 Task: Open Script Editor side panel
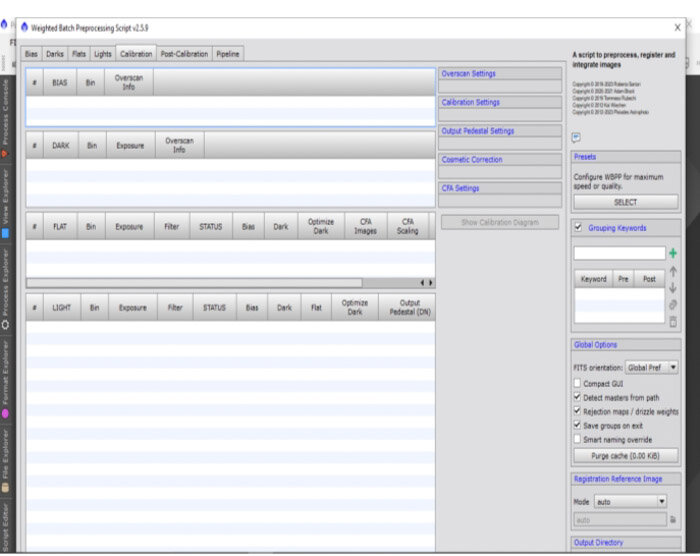click(5, 527)
